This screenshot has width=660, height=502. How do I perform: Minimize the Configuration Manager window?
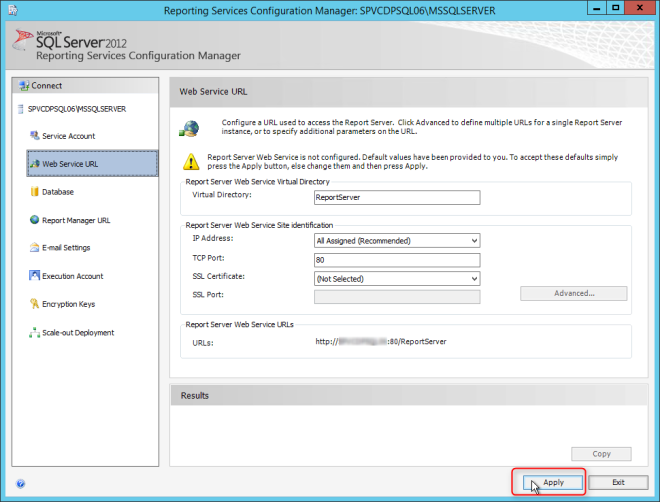pyautogui.click(x=596, y=8)
